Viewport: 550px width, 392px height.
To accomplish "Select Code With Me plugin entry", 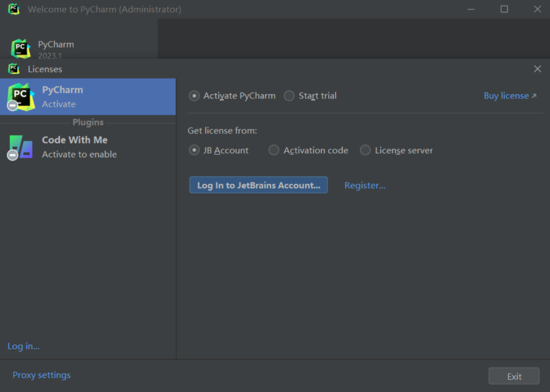I will [88, 147].
